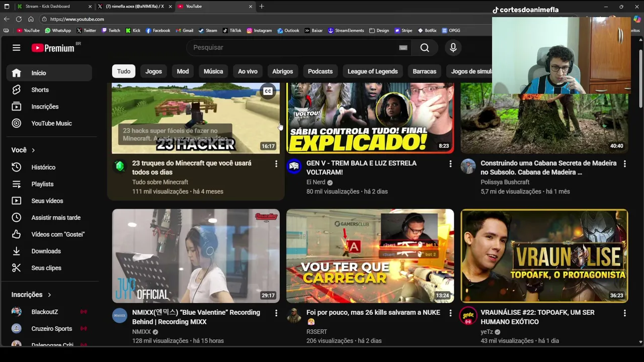Select the Abrigos filter chip
Image resolution: width=644 pixels, height=362 pixels.
click(x=282, y=71)
